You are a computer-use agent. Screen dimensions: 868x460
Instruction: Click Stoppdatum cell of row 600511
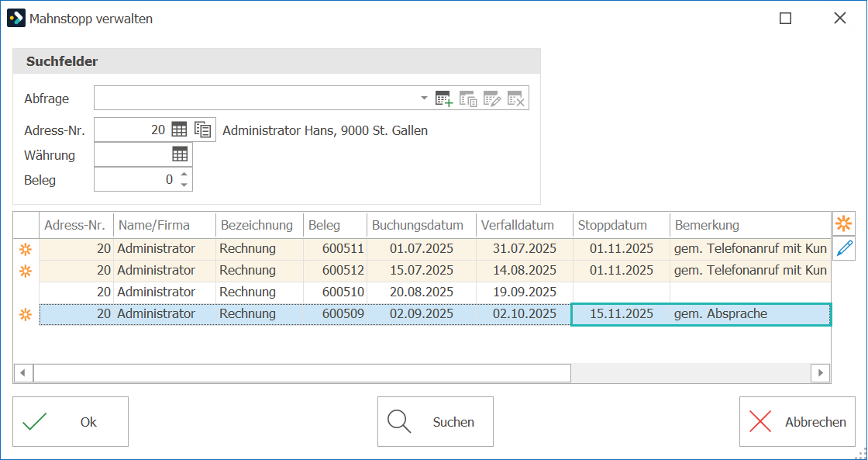click(622, 249)
